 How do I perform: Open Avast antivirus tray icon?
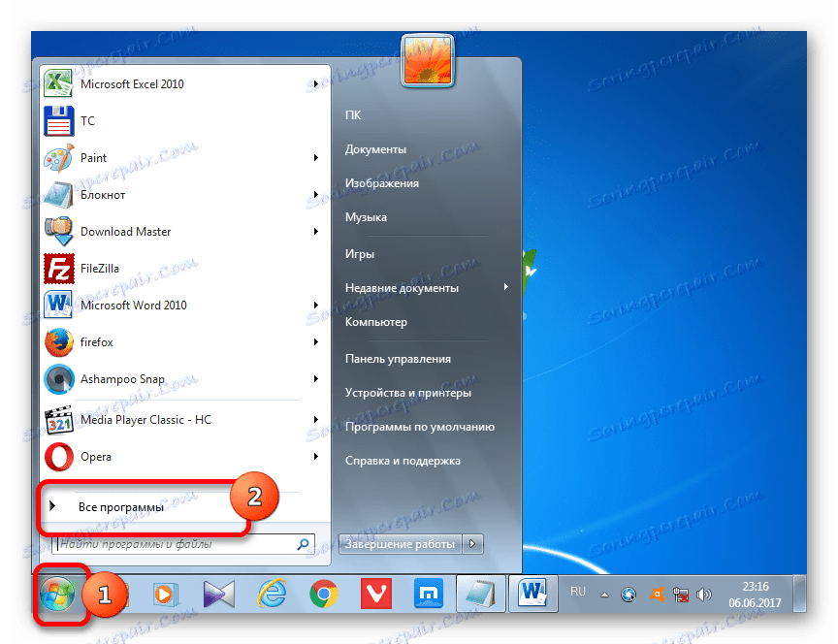point(657,595)
